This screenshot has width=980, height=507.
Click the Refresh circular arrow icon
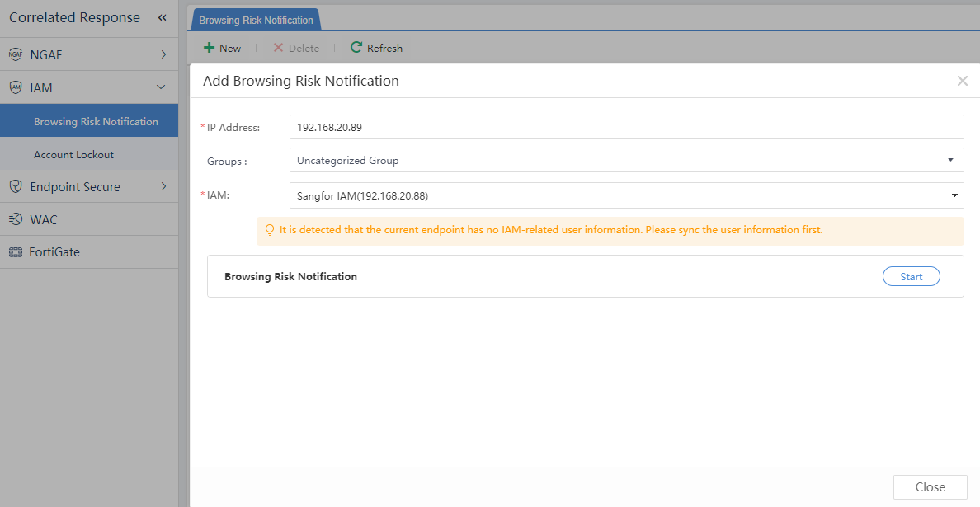(356, 48)
